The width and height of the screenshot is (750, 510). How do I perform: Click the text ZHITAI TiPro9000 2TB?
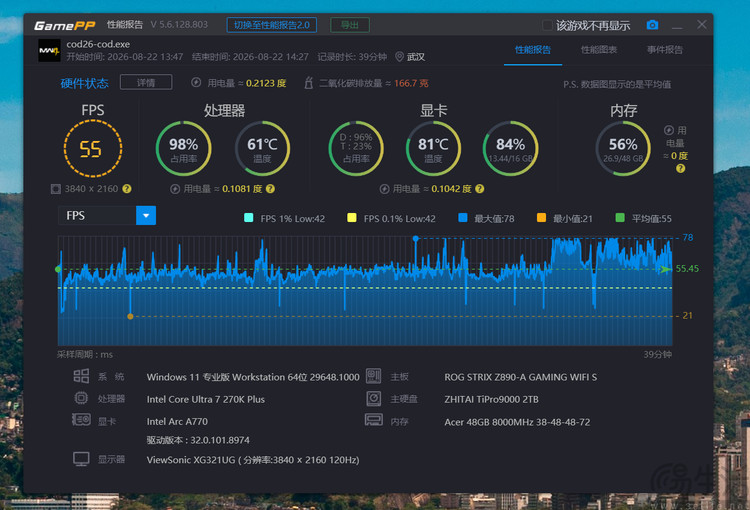click(491, 399)
